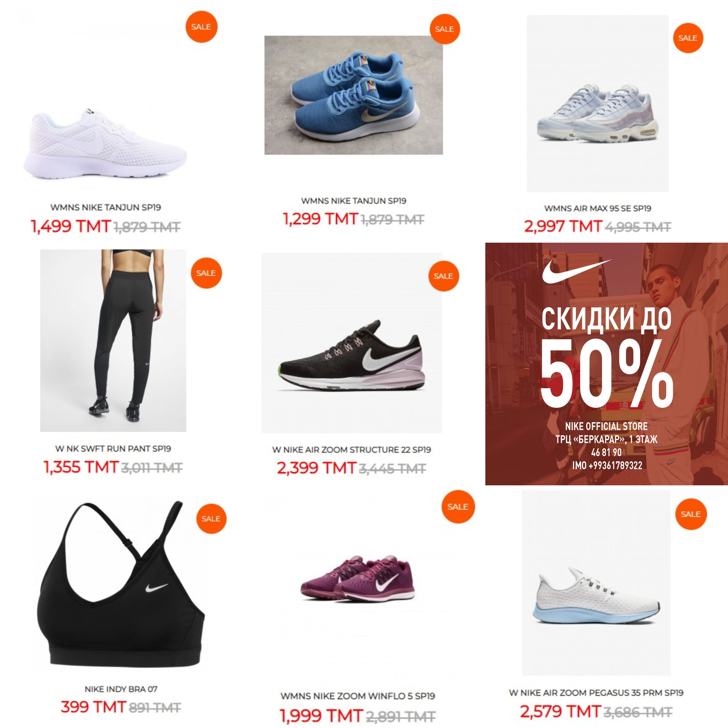Open blue Tanjun sneakers photo
This screenshot has height=728, width=728.
tap(354, 95)
